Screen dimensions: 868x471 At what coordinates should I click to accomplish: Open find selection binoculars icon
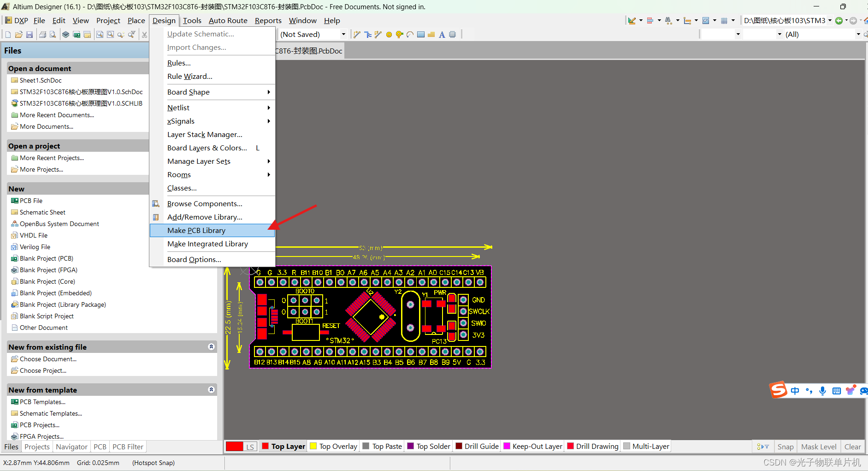pos(668,21)
